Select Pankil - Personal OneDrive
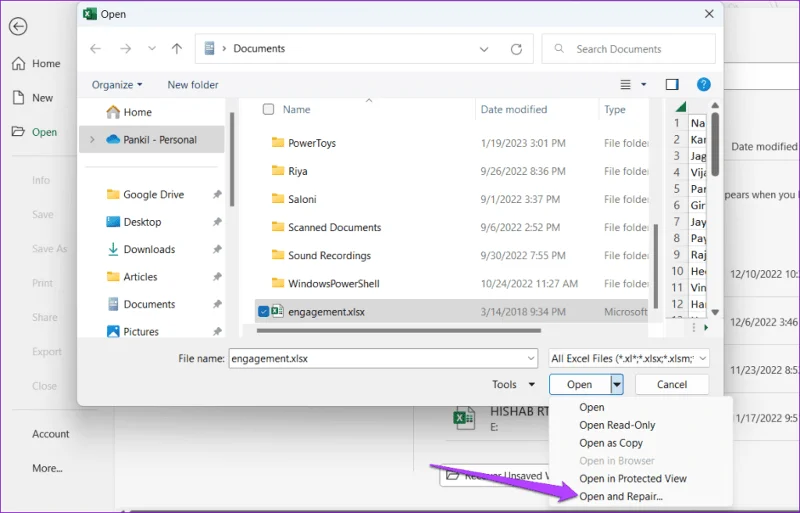The height and width of the screenshot is (513, 800). 152,140
